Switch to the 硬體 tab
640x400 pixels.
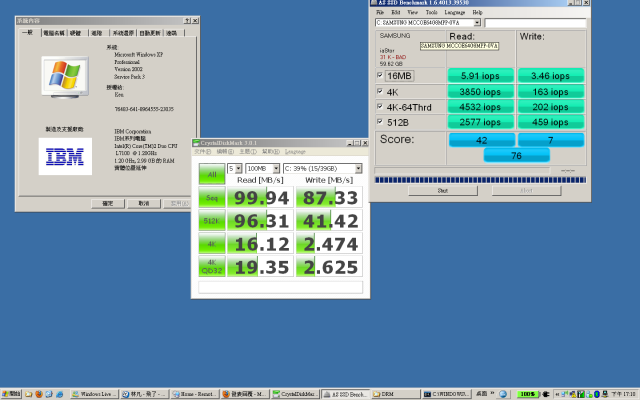click(76, 33)
